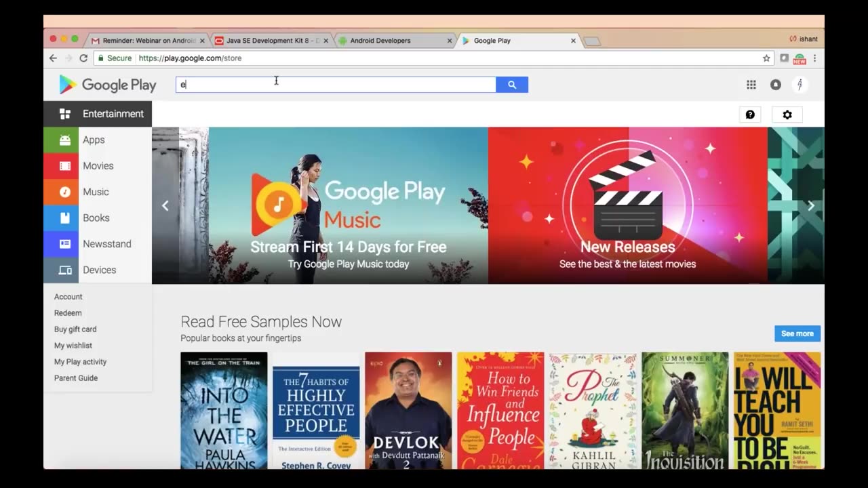Open the My Play activity link
This screenshot has height=488, width=868.
(x=80, y=362)
